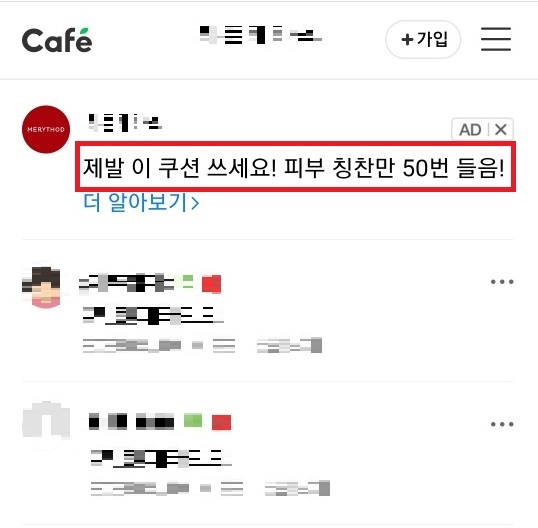Click the Cafe logo
Screen dimensions: 538x528
[57, 40]
